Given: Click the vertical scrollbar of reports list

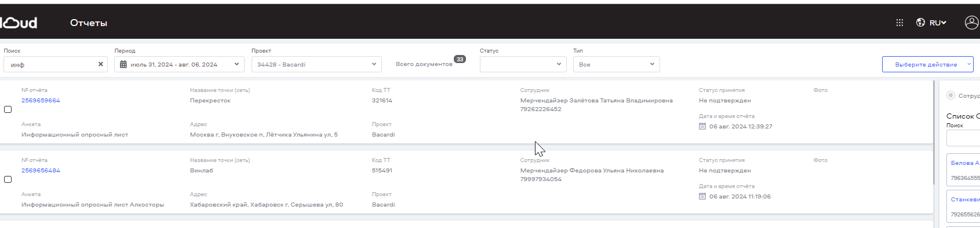Looking at the screenshot, I should click(934, 132).
